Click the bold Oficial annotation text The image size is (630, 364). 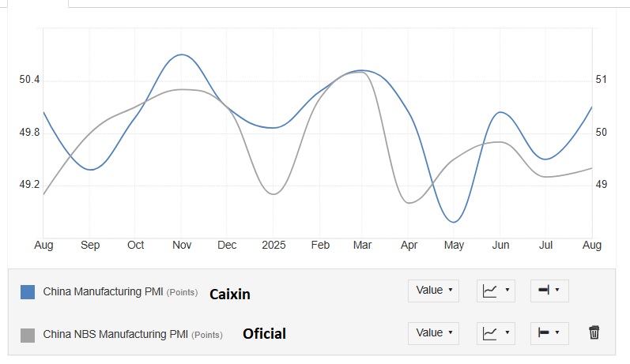click(x=263, y=334)
